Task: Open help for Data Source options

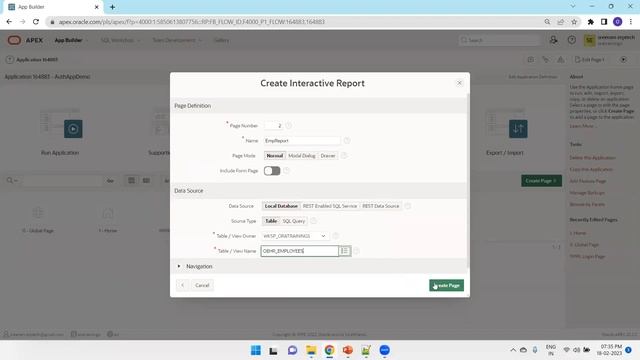Action: (x=407, y=206)
